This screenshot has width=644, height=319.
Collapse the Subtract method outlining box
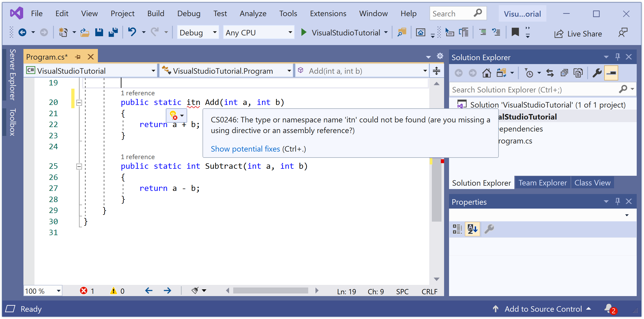tap(79, 166)
